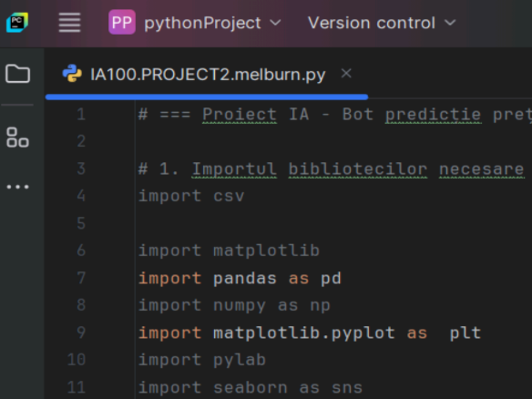Click the 'import csv' code line
The image size is (532, 399).
[x=191, y=196]
